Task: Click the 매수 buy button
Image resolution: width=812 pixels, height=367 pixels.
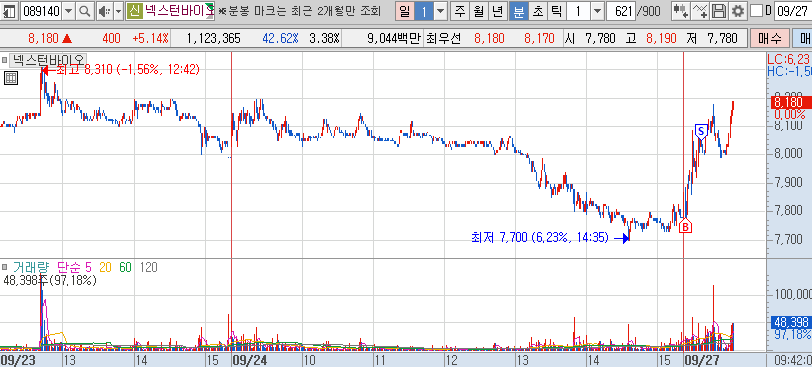Action: pos(770,38)
